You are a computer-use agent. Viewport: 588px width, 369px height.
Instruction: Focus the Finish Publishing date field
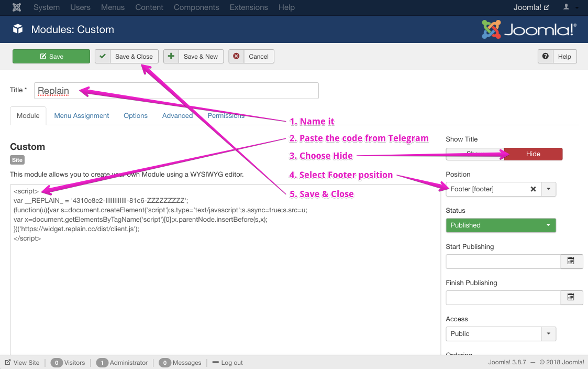click(503, 297)
